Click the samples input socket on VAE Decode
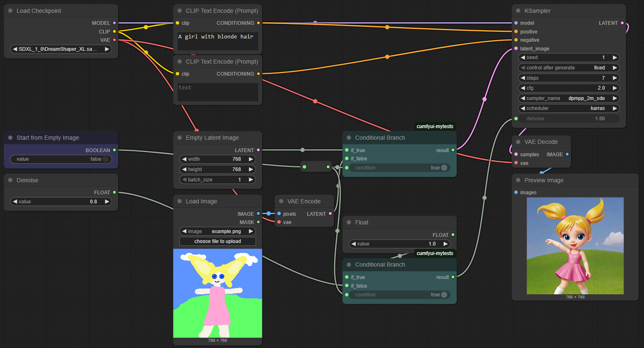 click(516, 154)
